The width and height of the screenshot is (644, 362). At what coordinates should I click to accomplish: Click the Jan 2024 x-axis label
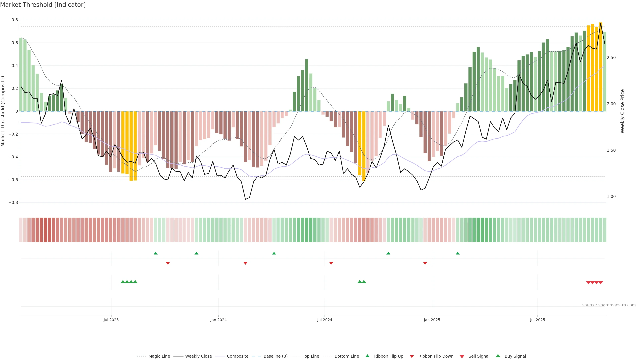(218, 320)
